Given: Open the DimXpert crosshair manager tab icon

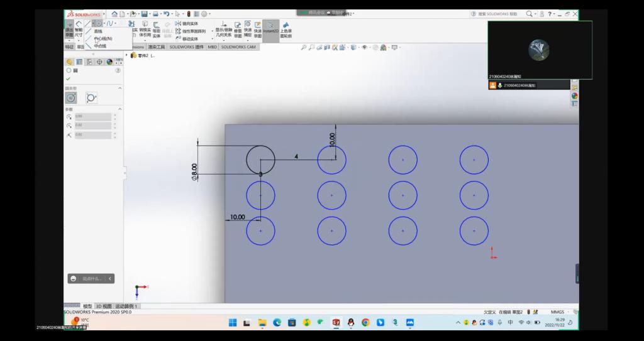Looking at the screenshot, I should (x=99, y=62).
